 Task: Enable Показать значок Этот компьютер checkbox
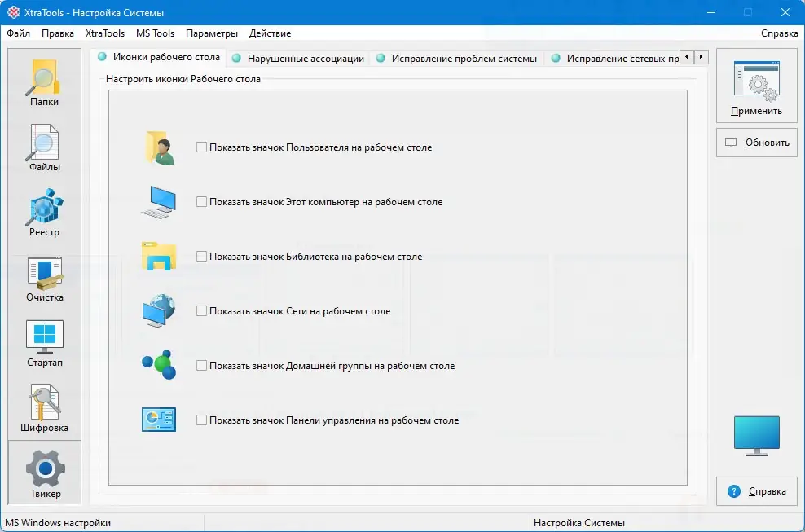coord(201,202)
